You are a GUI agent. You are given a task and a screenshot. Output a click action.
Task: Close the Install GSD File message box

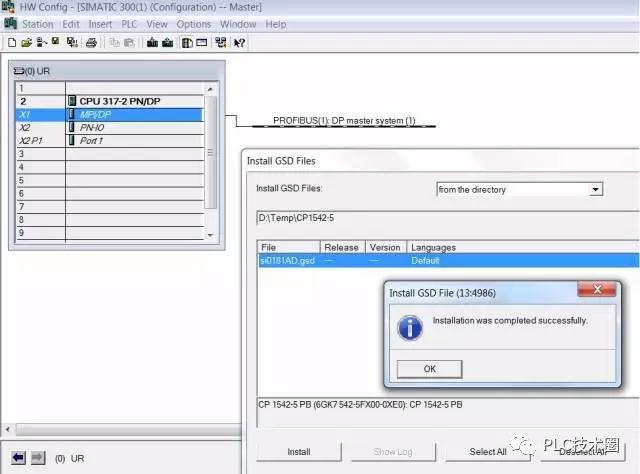pyautogui.click(x=597, y=289)
